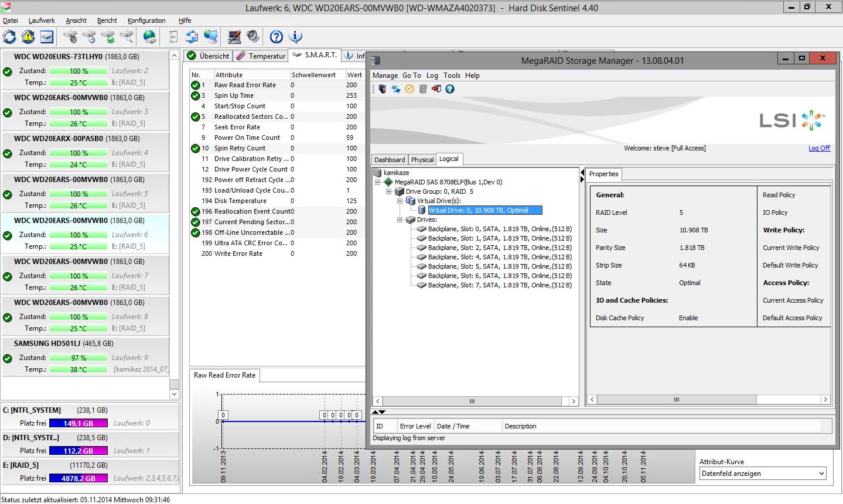Click the disk-in-window icon in Sentinel toolbar

point(47,37)
